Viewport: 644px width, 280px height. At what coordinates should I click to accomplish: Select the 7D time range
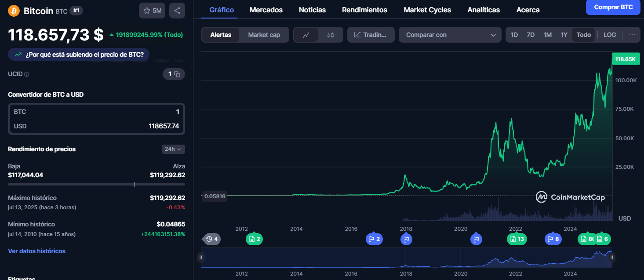531,35
